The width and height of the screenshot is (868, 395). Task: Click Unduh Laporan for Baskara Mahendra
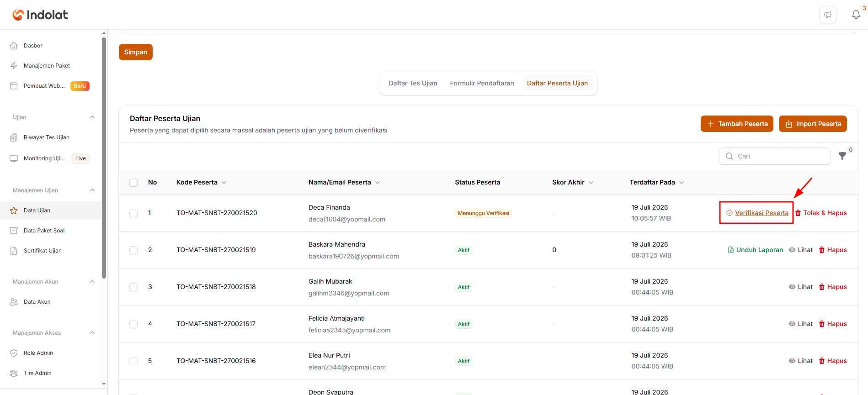755,250
